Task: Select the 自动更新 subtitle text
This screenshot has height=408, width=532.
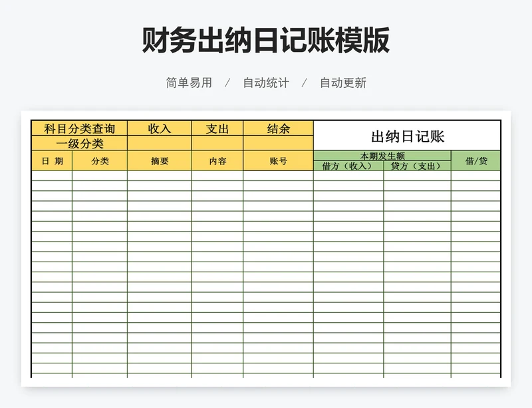Action: [x=343, y=83]
